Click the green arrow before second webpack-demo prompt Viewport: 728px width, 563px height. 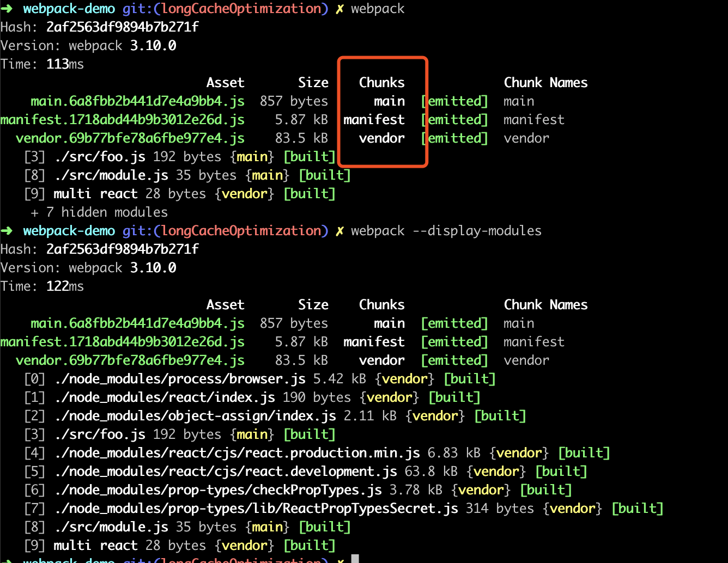tap(7, 231)
